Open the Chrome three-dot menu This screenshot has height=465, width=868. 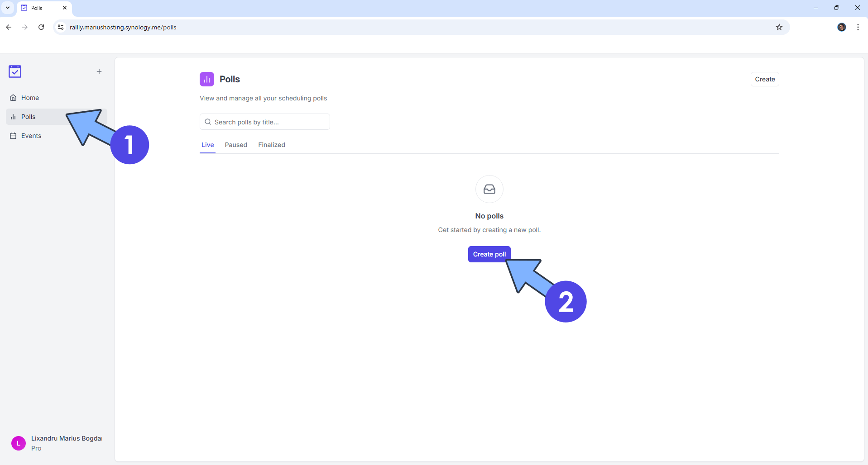(x=858, y=27)
